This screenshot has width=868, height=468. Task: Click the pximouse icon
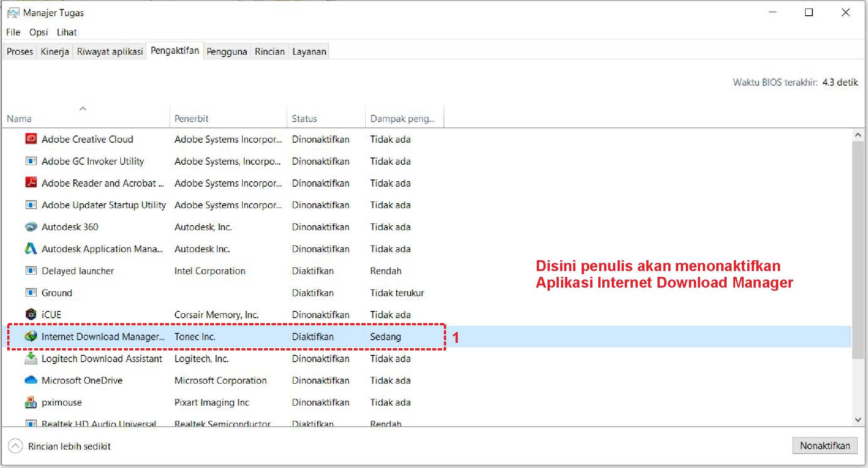[x=31, y=402]
